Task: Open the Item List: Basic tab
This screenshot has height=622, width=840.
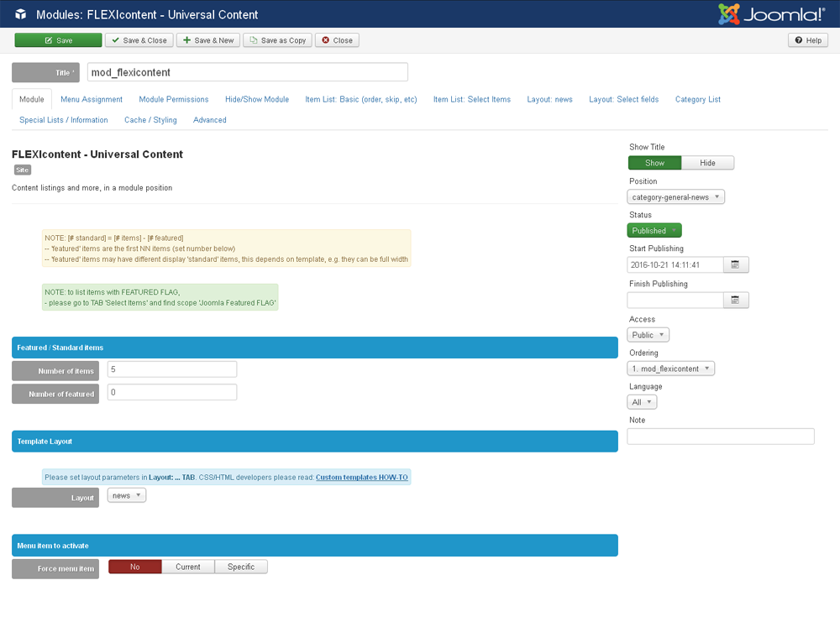Action: click(x=361, y=100)
